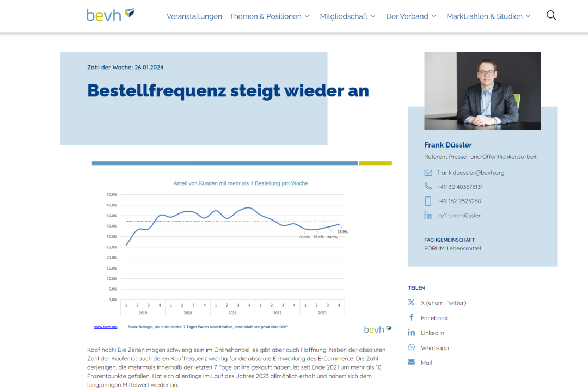The height and width of the screenshot is (392, 588).
Task: Click the 34,5% data label in chart
Action: pos(332,237)
